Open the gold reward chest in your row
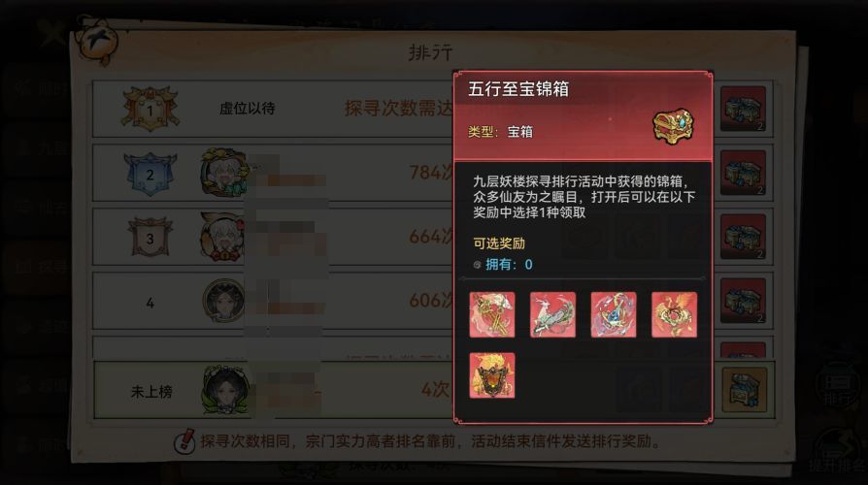This screenshot has width=868, height=485. pyautogui.click(x=745, y=390)
